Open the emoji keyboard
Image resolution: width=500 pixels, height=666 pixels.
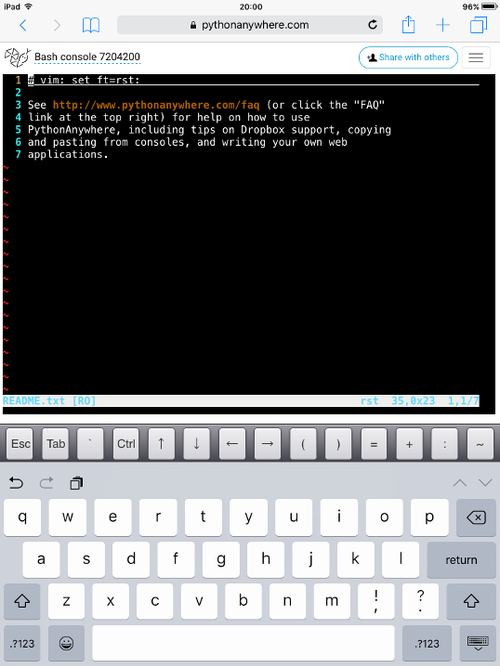point(66,643)
